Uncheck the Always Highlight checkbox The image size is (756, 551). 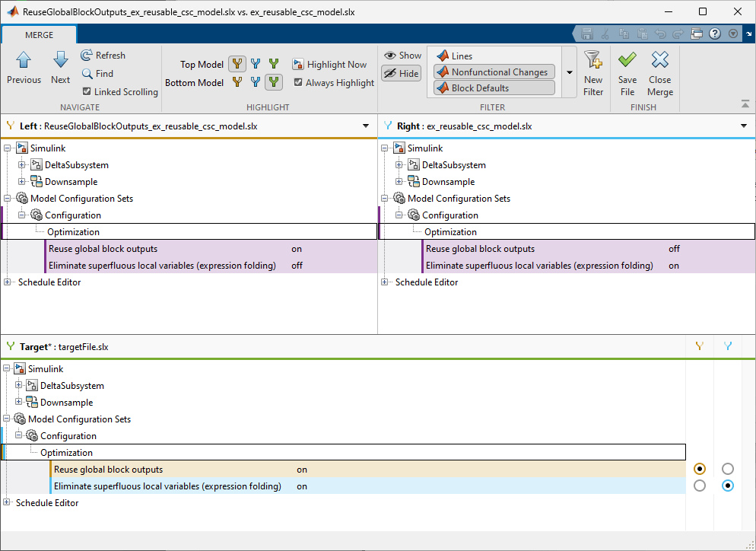click(298, 83)
